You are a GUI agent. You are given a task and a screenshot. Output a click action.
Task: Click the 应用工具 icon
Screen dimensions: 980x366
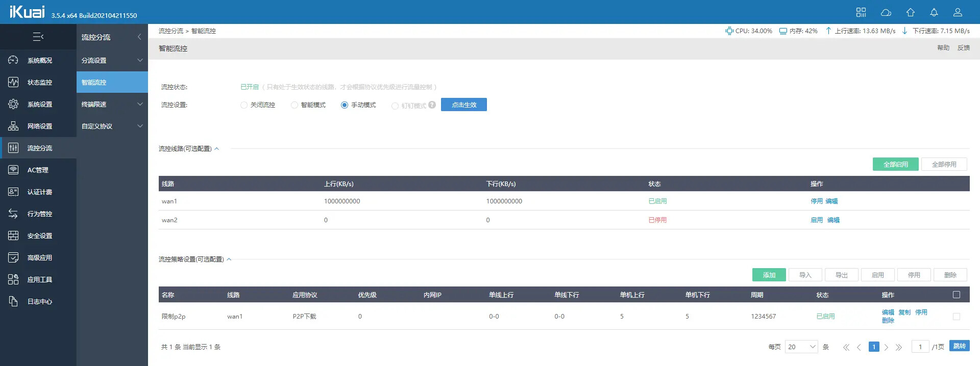tap(13, 279)
